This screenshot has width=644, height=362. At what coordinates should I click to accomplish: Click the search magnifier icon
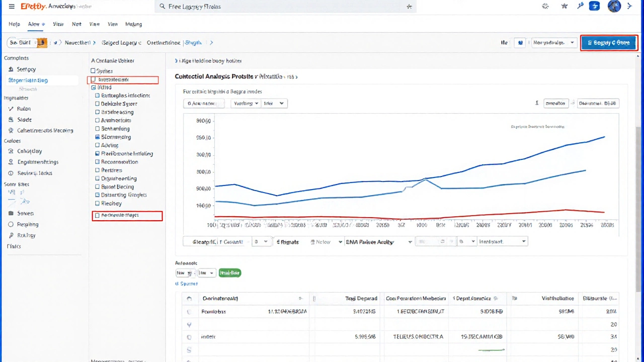tap(162, 7)
